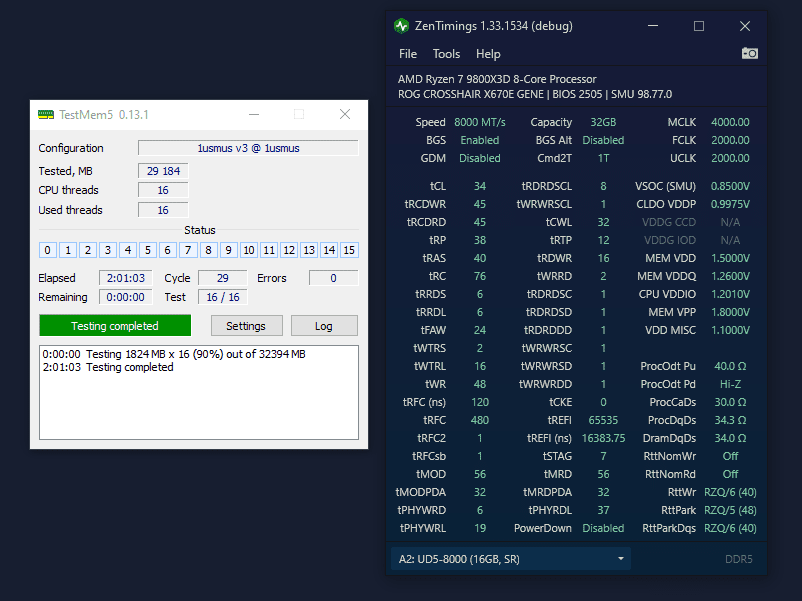Close the ZenTimings window
This screenshot has width=802, height=601.
coord(745,26)
